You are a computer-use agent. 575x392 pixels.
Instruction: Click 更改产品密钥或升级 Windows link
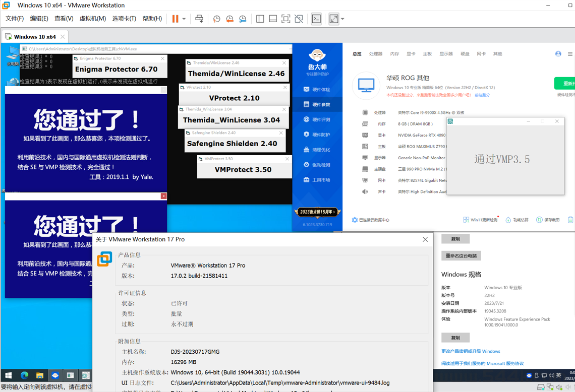(x=471, y=351)
